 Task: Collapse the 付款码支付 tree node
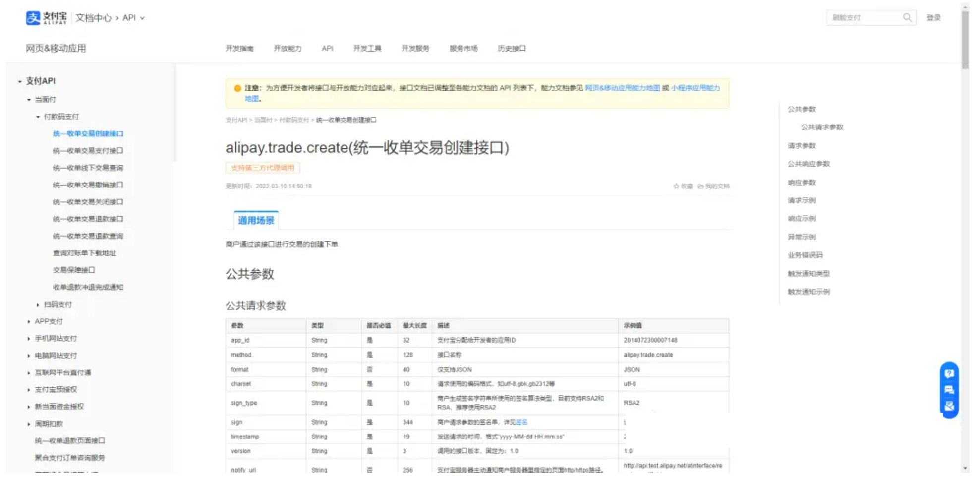coord(38,117)
